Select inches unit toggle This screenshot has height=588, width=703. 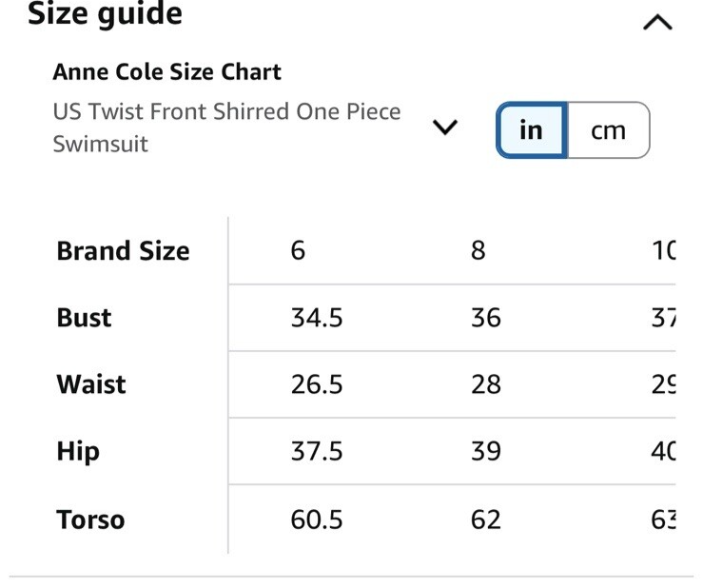[x=531, y=130]
